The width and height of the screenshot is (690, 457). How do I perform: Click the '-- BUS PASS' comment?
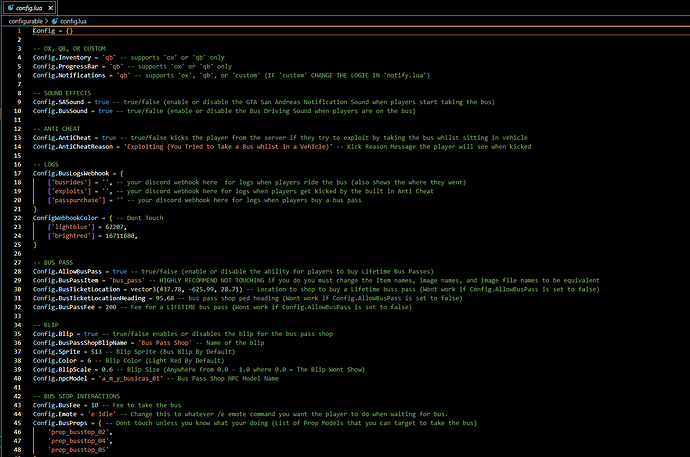[53, 263]
